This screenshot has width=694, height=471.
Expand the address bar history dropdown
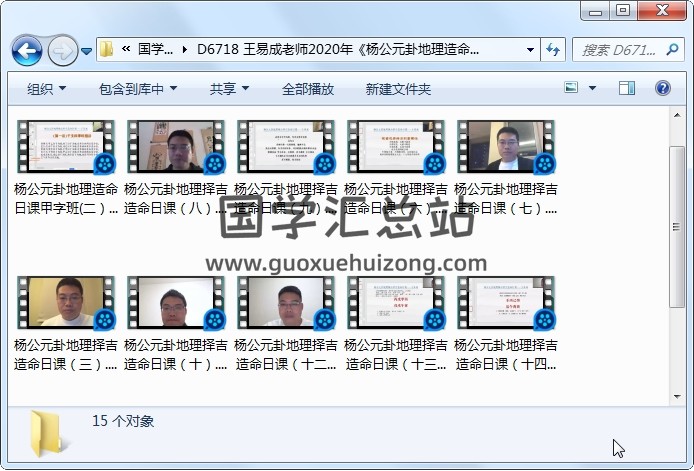(x=530, y=49)
